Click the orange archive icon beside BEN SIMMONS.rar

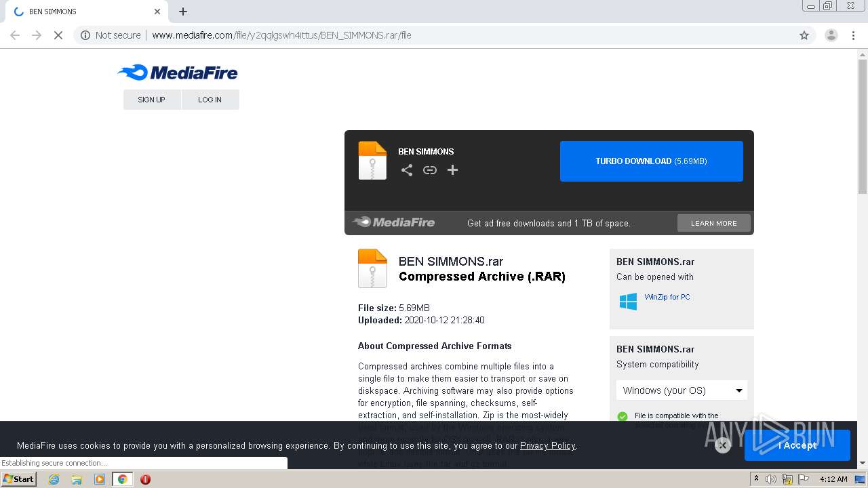372,268
